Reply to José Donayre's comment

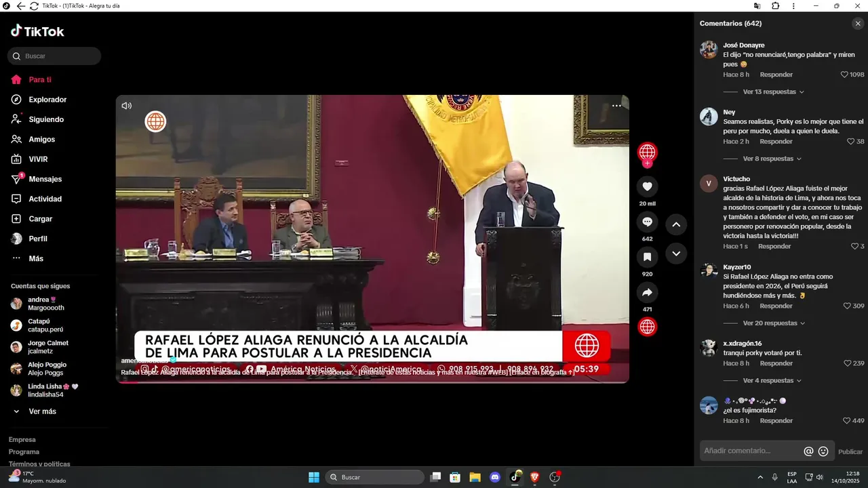pyautogui.click(x=776, y=75)
